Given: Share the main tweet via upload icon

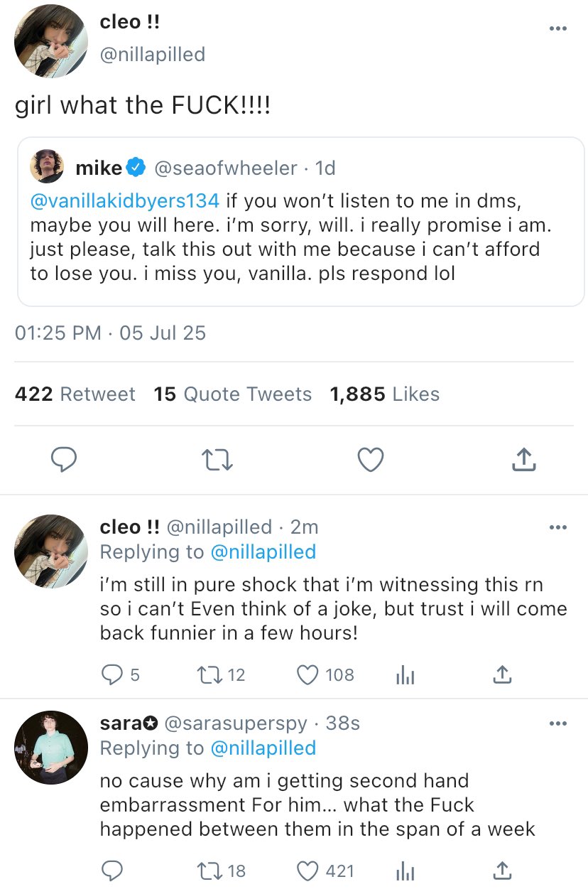Looking at the screenshot, I should tap(523, 460).
